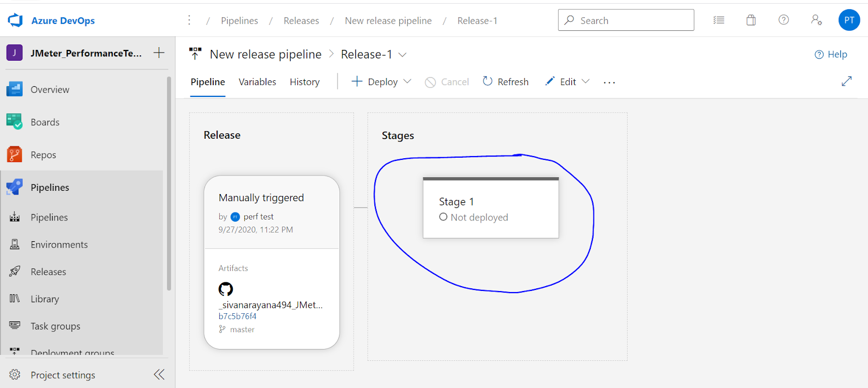Open more actions ellipsis in toolbar

click(609, 82)
